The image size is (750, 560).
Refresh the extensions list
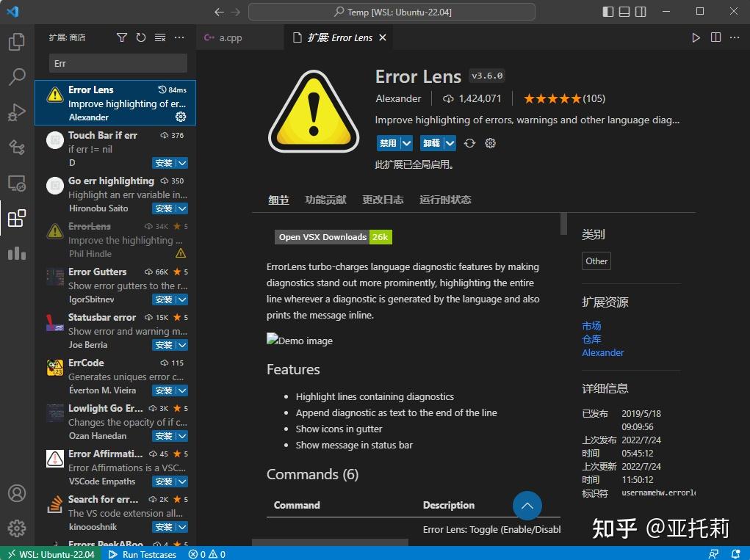(140, 37)
